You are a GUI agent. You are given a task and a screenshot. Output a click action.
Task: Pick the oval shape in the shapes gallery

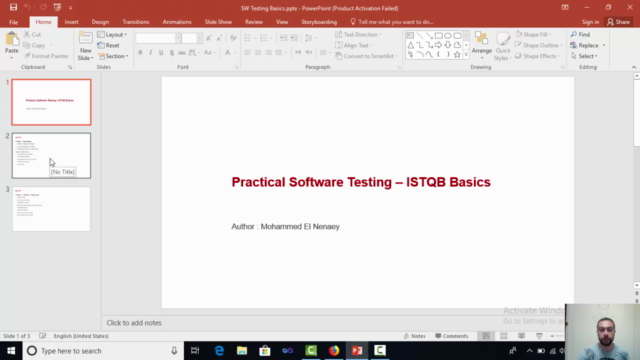(x=448, y=36)
